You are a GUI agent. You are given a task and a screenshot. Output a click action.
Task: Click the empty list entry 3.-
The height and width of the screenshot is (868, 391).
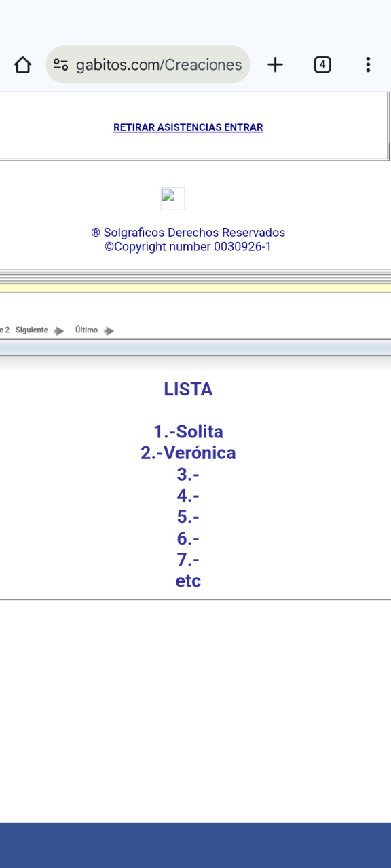click(x=188, y=475)
